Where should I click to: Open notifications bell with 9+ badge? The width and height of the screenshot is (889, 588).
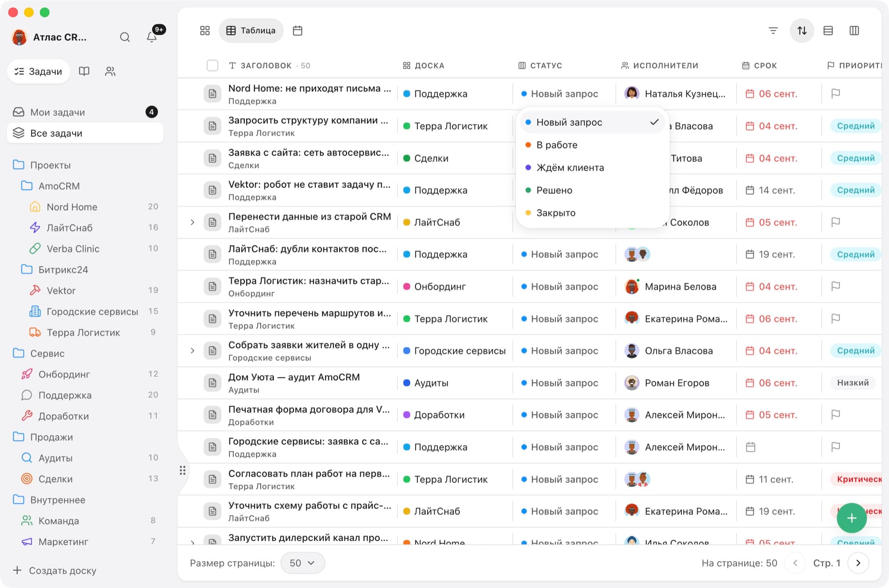(x=152, y=37)
